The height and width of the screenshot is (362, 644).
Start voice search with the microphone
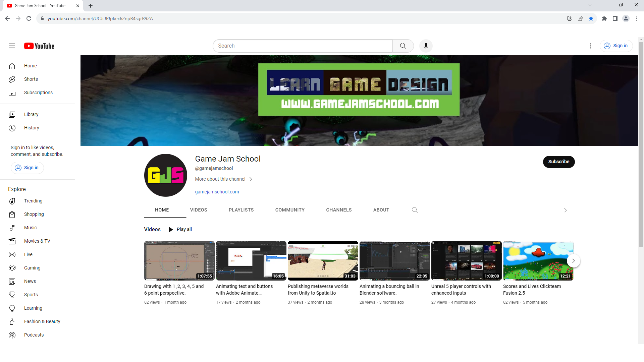(x=426, y=46)
